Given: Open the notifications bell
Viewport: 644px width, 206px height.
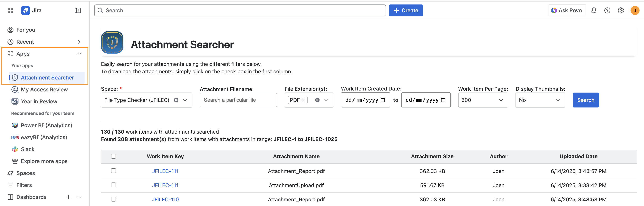Looking at the screenshot, I should pos(594,10).
